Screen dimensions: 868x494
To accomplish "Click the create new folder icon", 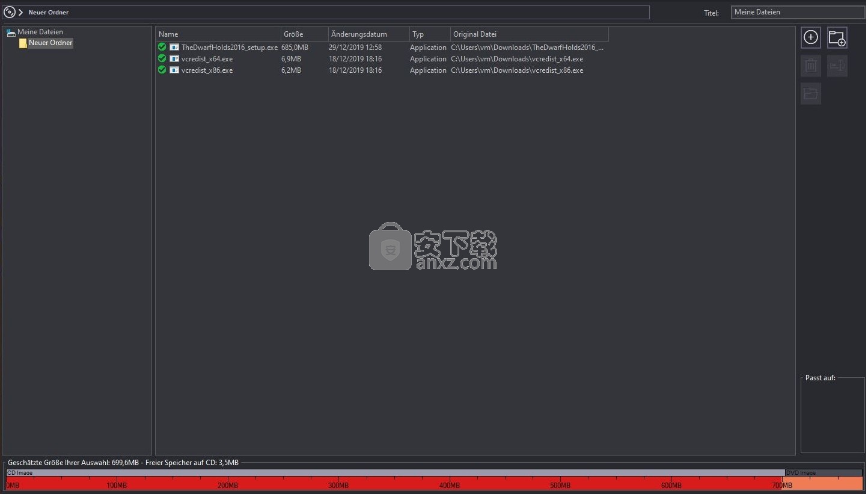I will [837, 37].
